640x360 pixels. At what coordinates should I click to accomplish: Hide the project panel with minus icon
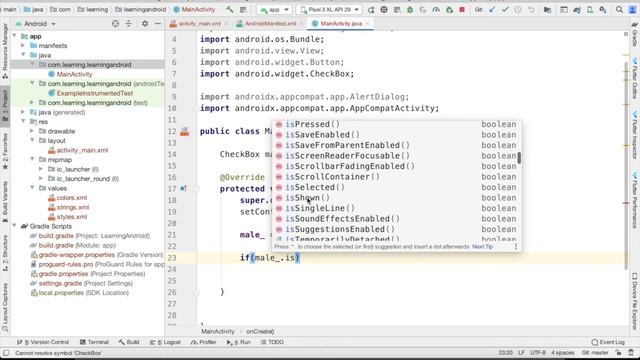[x=158, y=24]
